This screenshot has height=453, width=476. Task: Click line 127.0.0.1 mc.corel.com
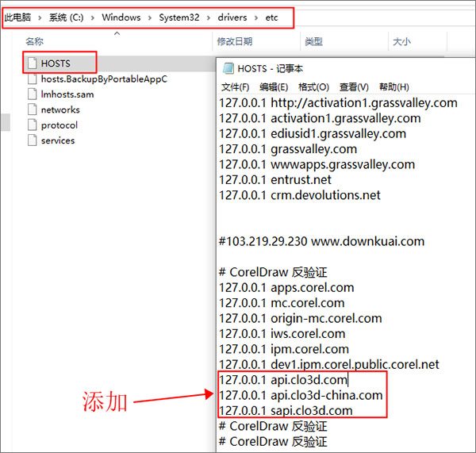282,303
